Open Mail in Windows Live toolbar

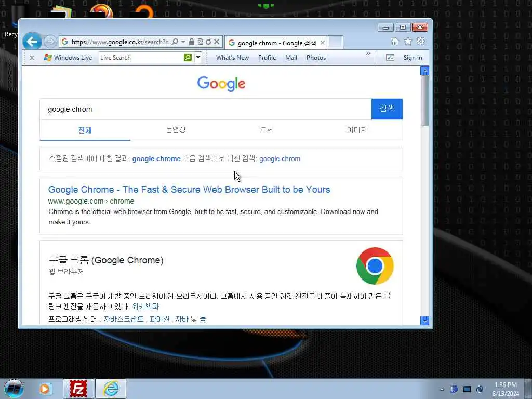click(291, 58)
